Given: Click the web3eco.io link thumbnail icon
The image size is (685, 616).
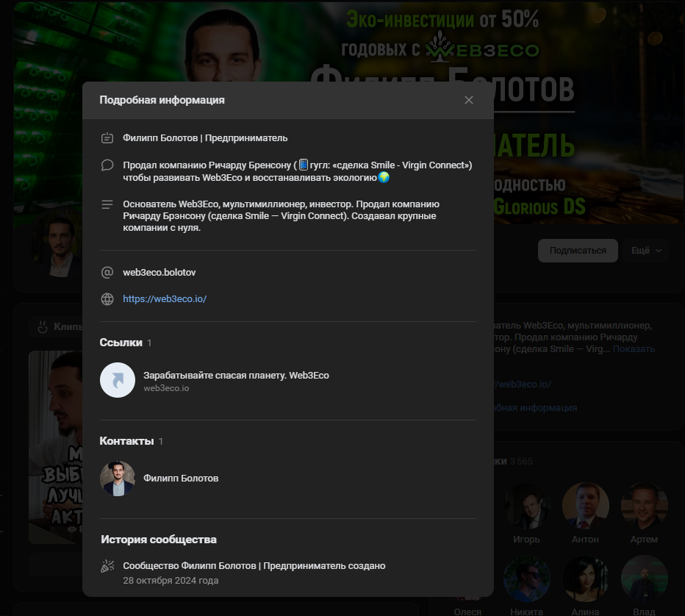Looking at the screenshot, I should coord(118,380).
